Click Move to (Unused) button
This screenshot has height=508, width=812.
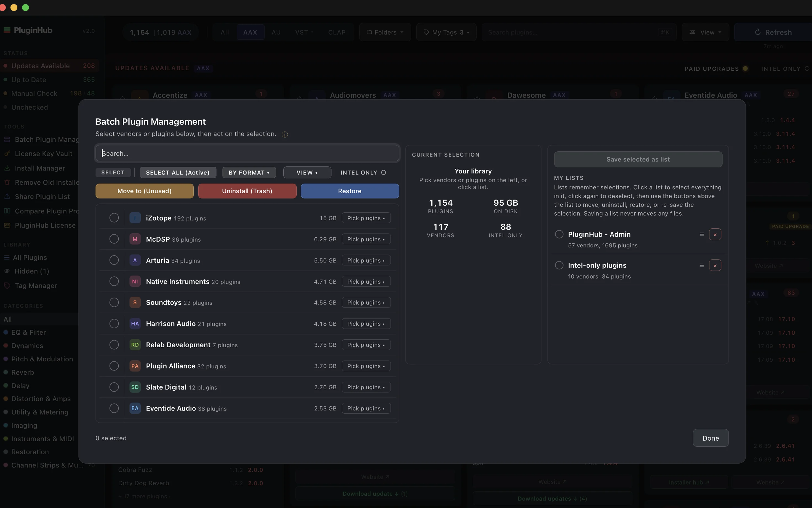[145, 191]
